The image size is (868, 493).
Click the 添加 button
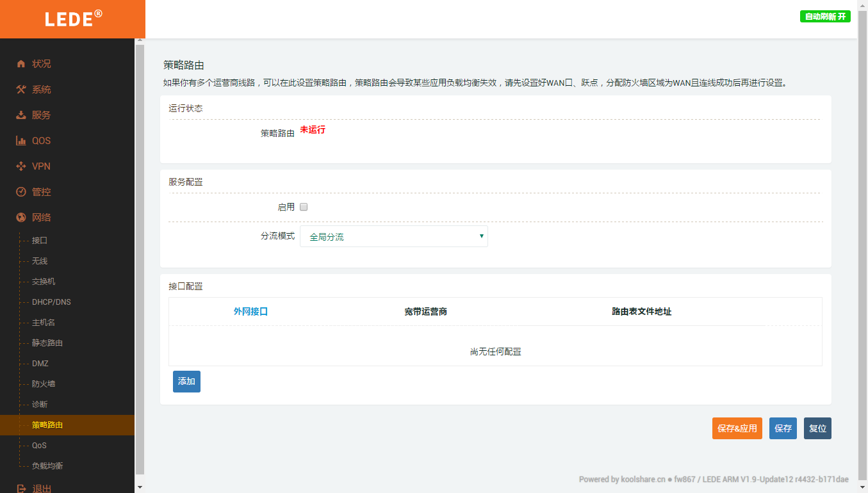click(x=186, y=382)
